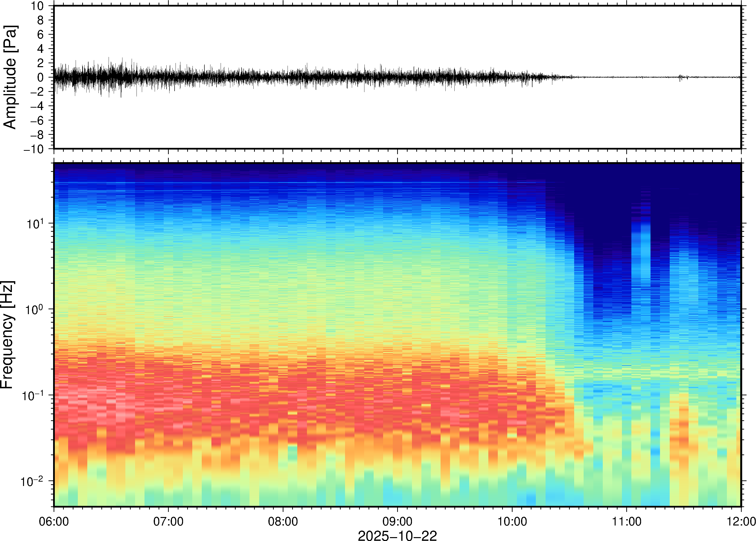Screen dimensions: 756x541
Task: Click the 2025-10-22 date label
Action: tap(397, 535)
